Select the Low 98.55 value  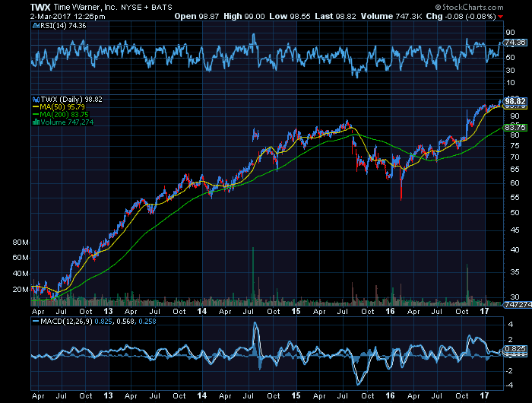coord(290,16)
